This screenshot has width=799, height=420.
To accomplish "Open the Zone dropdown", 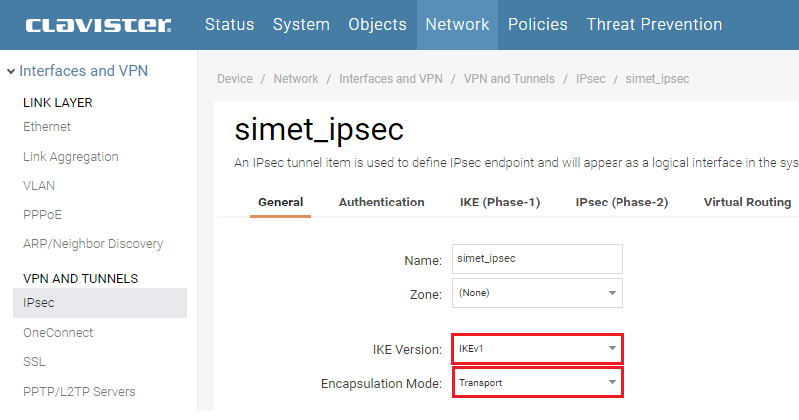I will pyautogui.click(x=537, y=293).
